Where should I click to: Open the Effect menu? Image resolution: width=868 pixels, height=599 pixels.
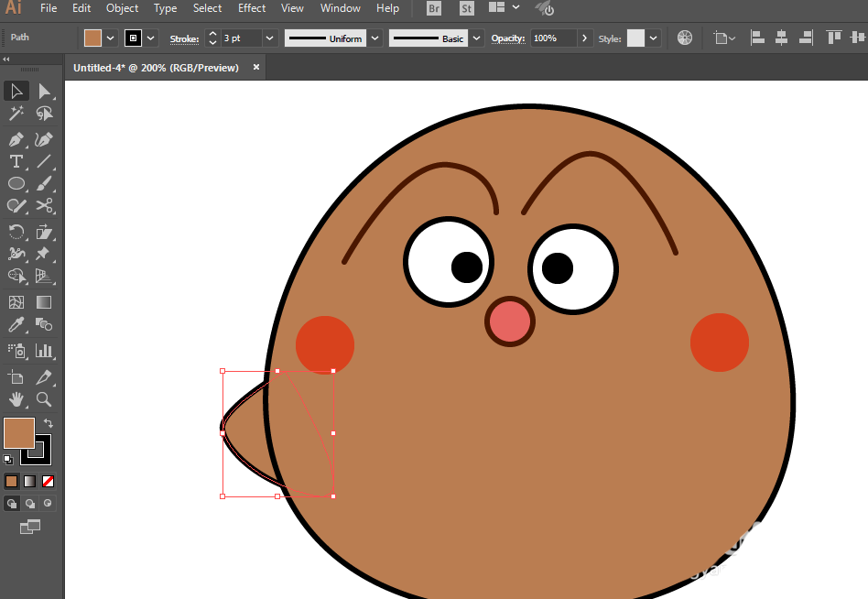coord(252,8)
